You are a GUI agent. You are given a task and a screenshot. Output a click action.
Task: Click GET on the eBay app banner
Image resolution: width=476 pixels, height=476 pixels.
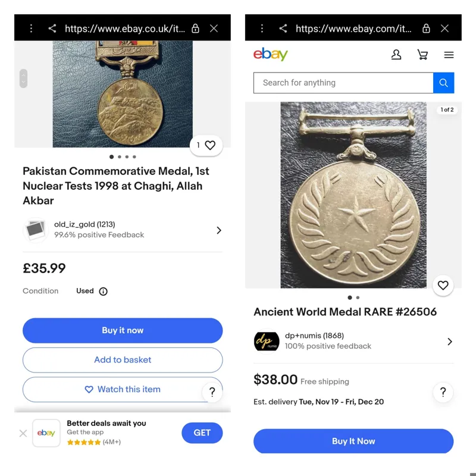202,433
